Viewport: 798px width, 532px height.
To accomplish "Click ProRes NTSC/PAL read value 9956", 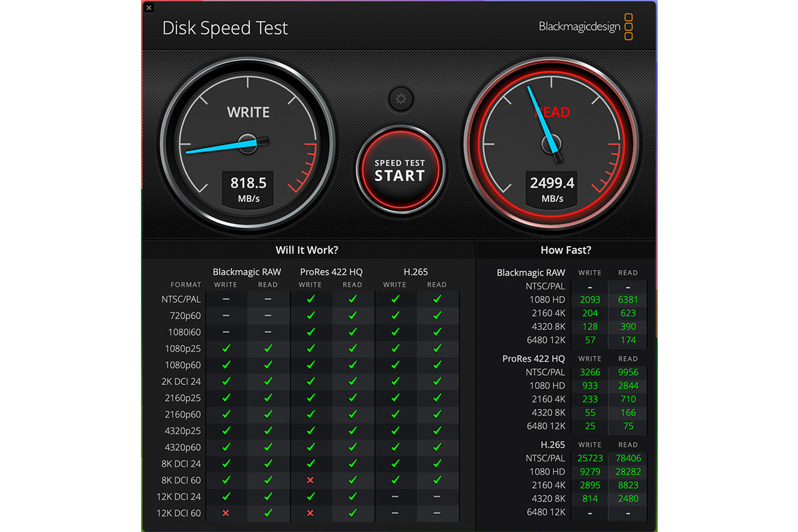I will 628,372.
